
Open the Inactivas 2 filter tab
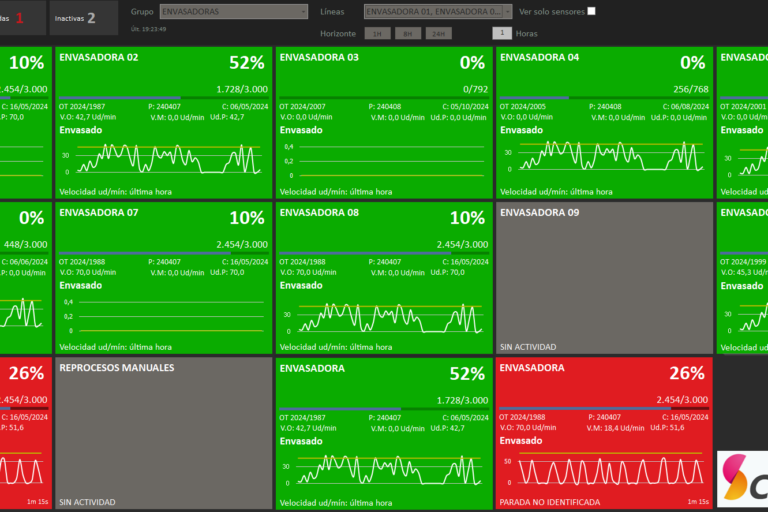pyautogui.click(x=76, y=17)
